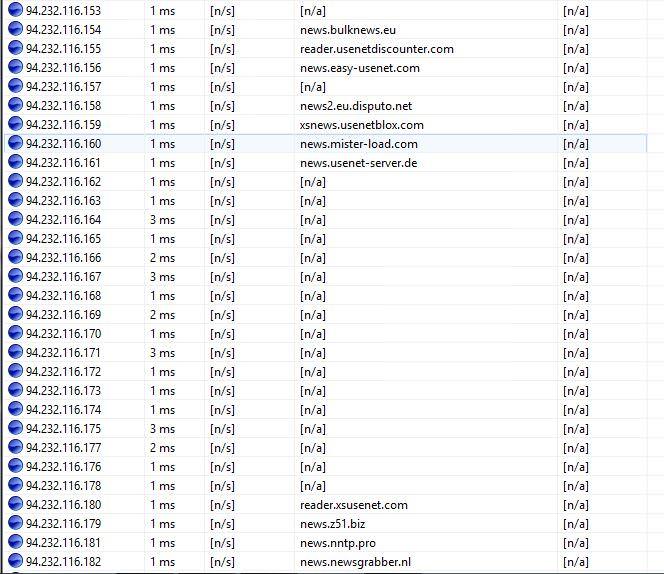Click the 2 ms ping for 94.232.116.177
This screenshot has width=664, height=574.
coord(162,448)
